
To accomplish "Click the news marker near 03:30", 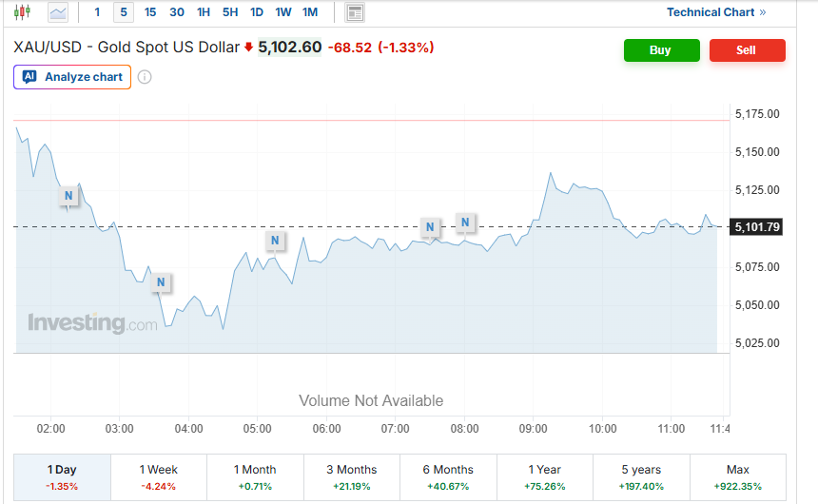I will 161,282.
